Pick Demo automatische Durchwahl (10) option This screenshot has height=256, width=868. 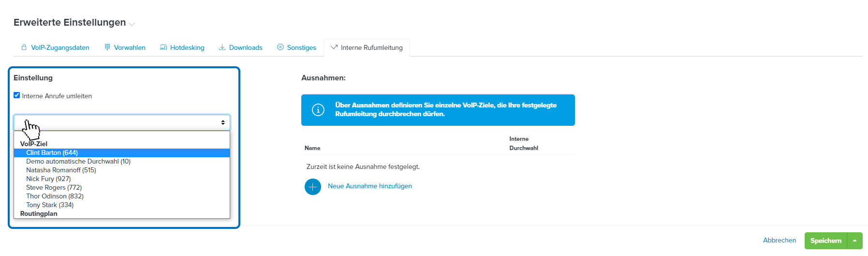78,162
